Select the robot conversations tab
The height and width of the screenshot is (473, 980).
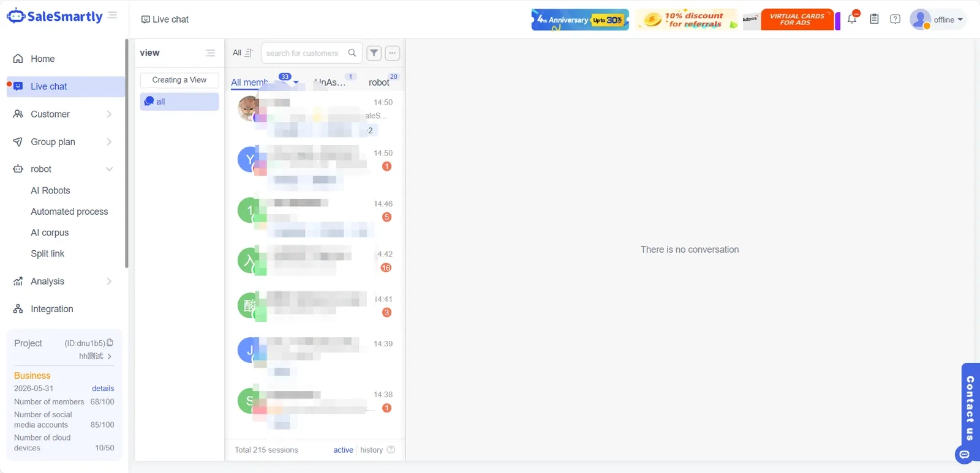379,82
